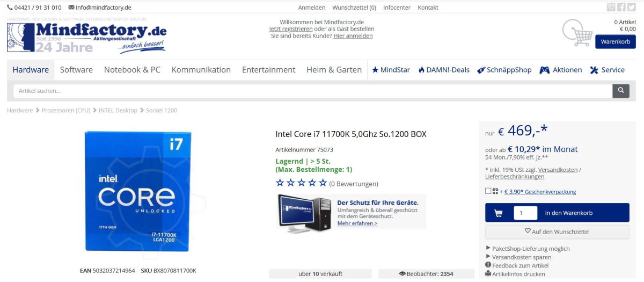The image size is (644, 282).
Task: Focus the 'Artikel suchen...' search field
Action: [313, 91]
